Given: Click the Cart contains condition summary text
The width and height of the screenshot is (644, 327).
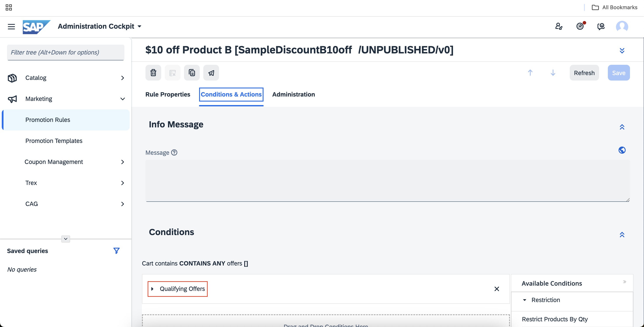Looking at the screenshot, I should [x=195, y=263].
